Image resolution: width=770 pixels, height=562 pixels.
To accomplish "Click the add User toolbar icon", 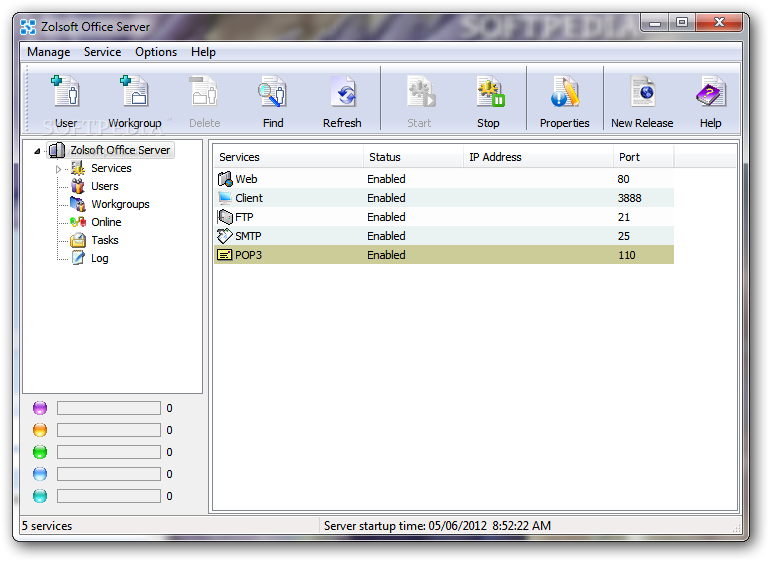I will click(x=66, y=91).
